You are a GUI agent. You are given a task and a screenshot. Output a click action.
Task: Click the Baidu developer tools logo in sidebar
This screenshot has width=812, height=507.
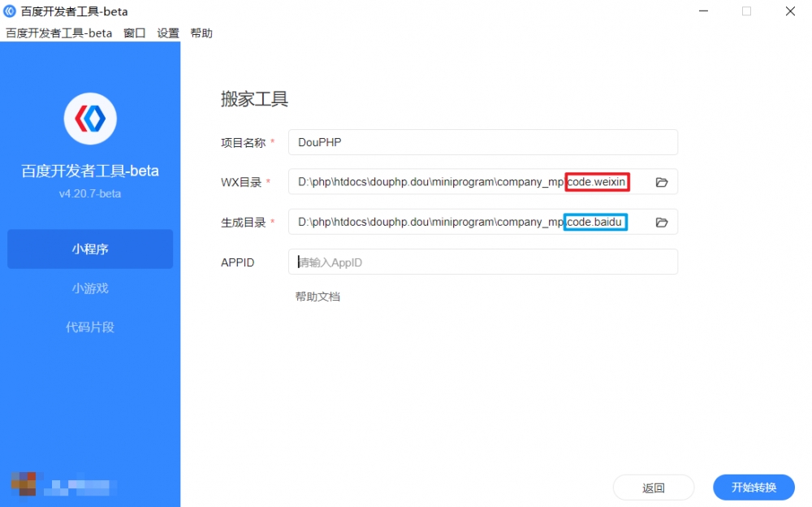click(x=90, y=119)
